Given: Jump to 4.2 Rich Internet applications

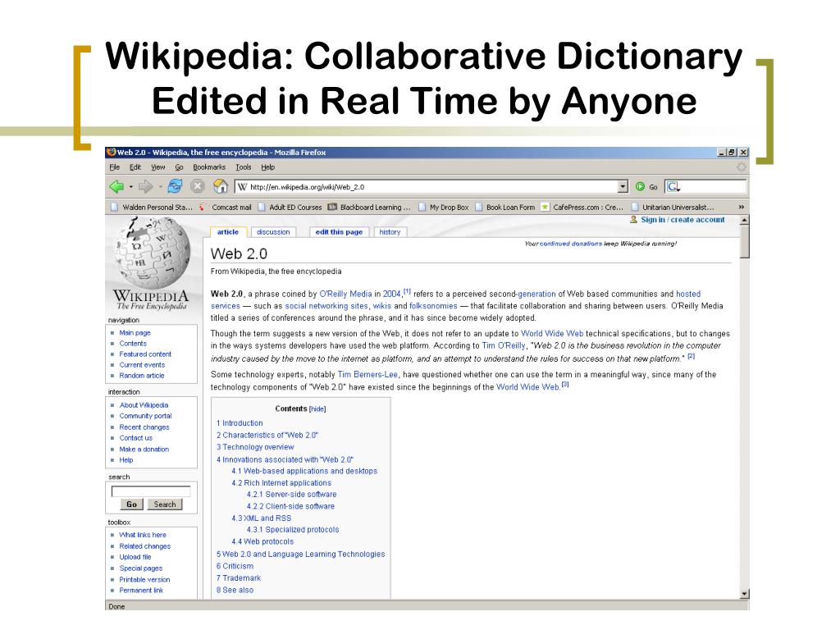Looking at the screenshot, I should coord(281,482).
